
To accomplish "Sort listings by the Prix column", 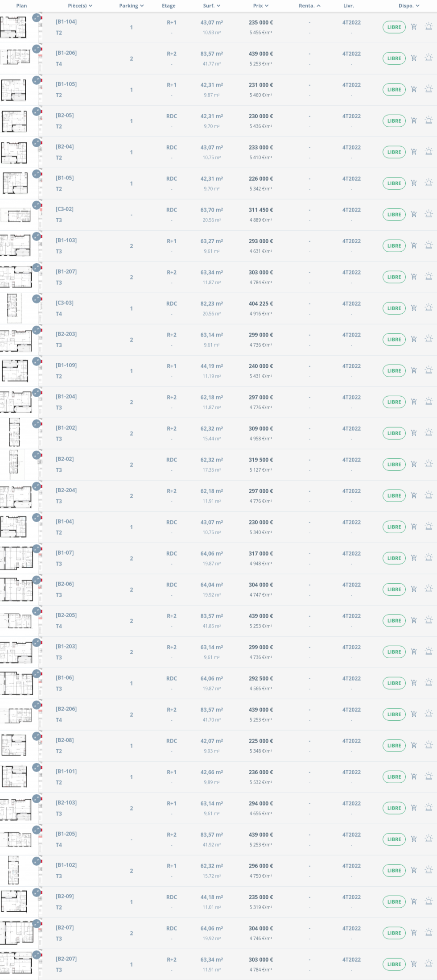I will tap(260, 6).
